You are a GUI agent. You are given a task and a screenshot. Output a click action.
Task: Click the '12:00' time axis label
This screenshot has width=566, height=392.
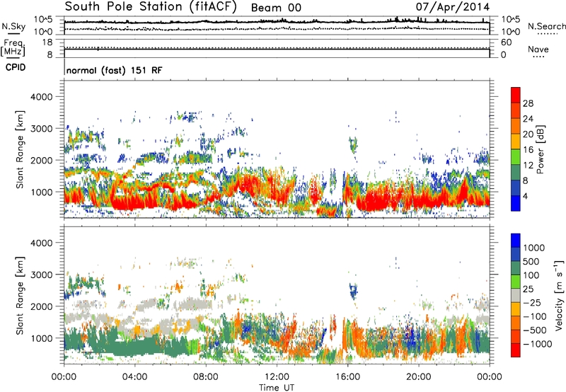[x=277, y=377]
